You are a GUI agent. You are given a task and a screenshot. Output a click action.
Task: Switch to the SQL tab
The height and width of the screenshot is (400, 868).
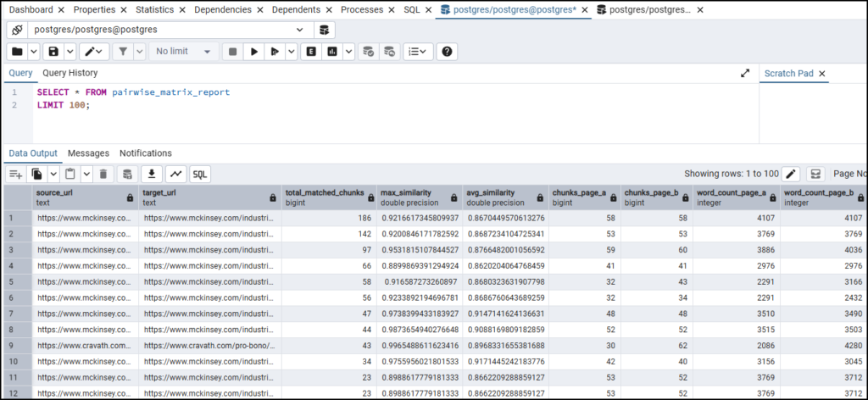(x=412, y=10)
